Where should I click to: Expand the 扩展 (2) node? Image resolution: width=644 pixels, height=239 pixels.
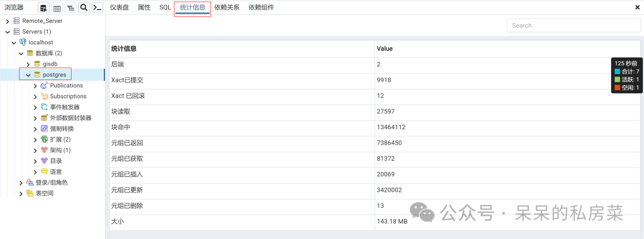[36, 139]
